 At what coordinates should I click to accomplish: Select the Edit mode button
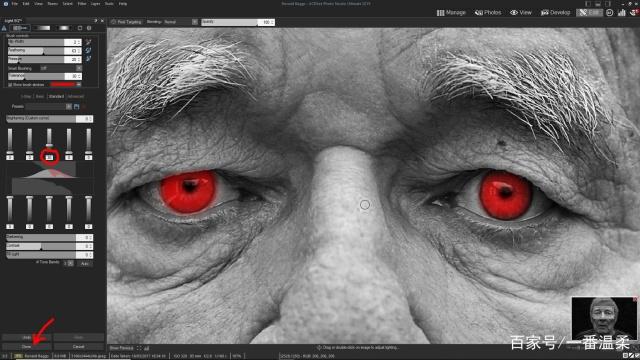[589, 13]
